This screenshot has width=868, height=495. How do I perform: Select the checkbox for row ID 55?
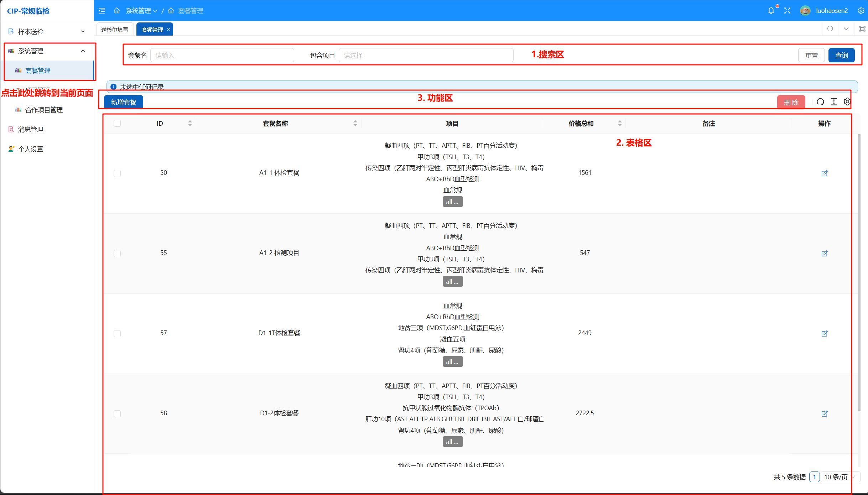pos(117,253)
